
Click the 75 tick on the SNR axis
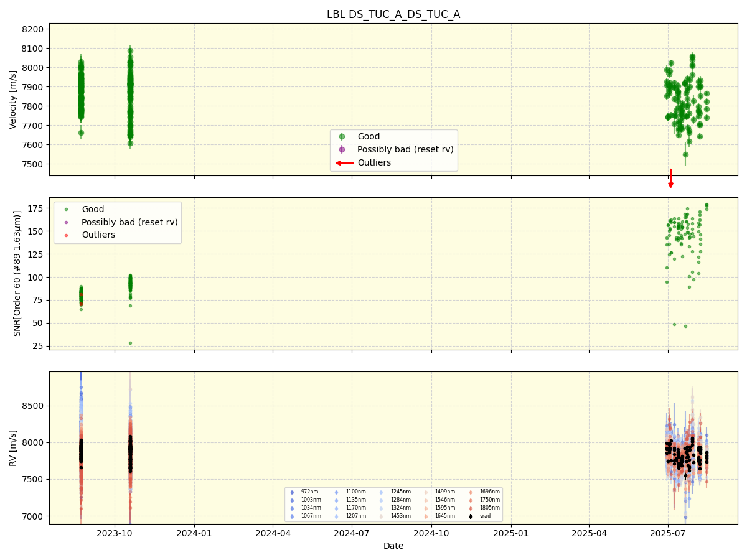point(38,301)
